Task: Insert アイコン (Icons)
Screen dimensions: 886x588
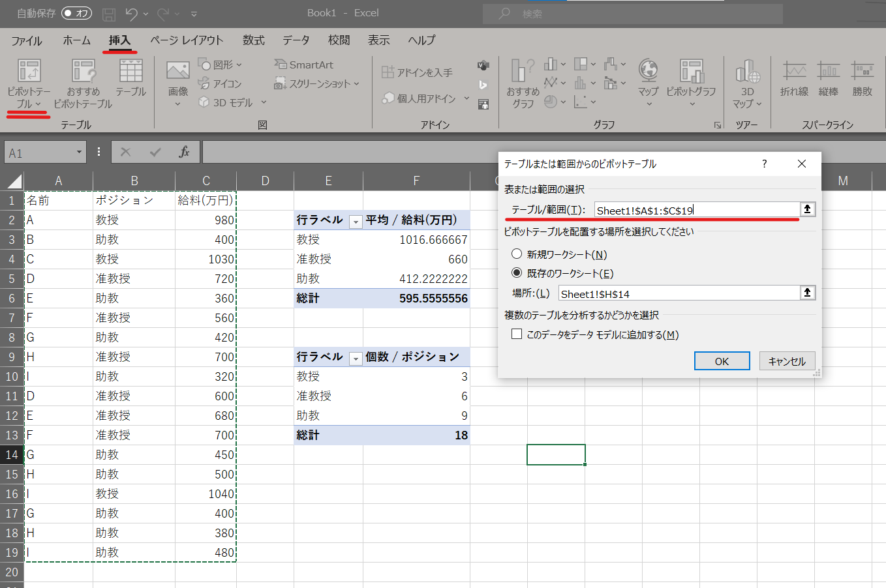Action: point(220,83)
